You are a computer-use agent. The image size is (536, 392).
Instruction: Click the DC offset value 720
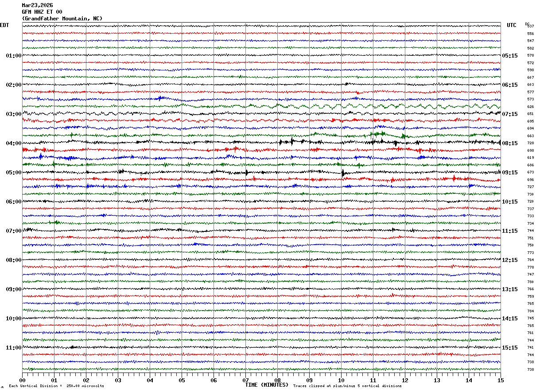tap(530, 201)
